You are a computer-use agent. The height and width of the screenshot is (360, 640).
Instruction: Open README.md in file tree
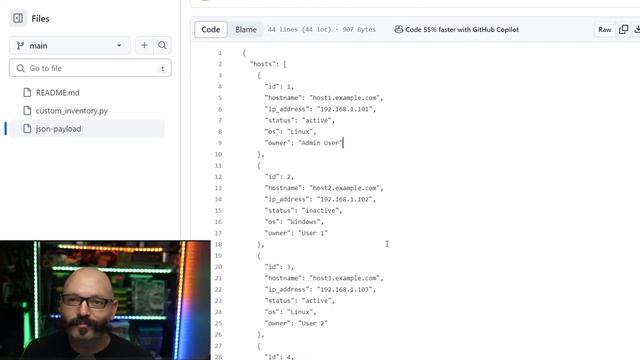click(x=58, y=93)
